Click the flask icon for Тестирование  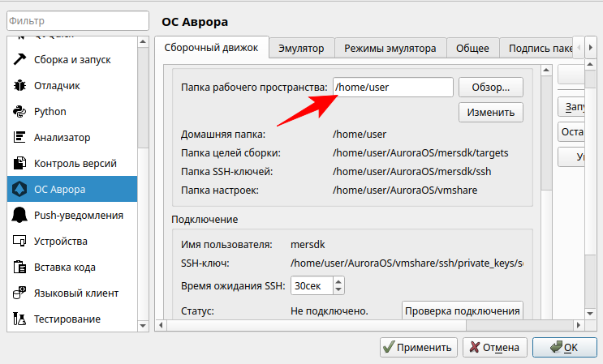(19, 319)
